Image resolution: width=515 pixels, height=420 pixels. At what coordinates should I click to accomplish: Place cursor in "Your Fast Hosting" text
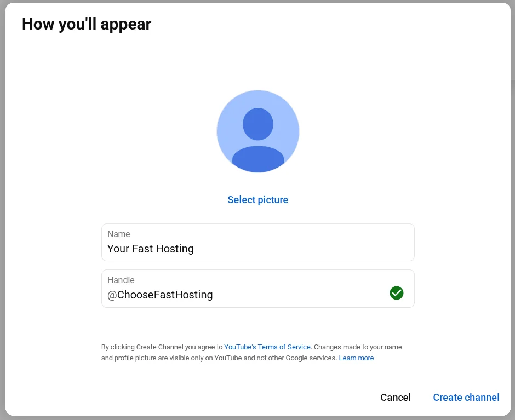coord(151,249)
